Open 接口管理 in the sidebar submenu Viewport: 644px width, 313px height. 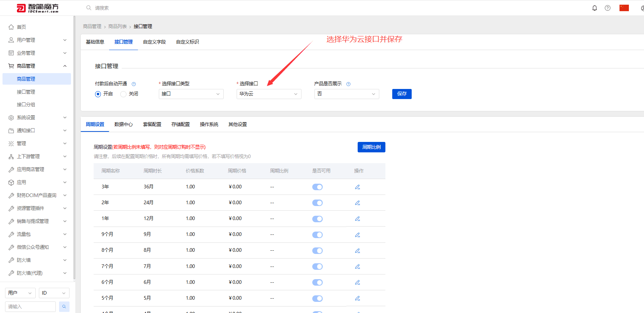click(x=26, y=92)
